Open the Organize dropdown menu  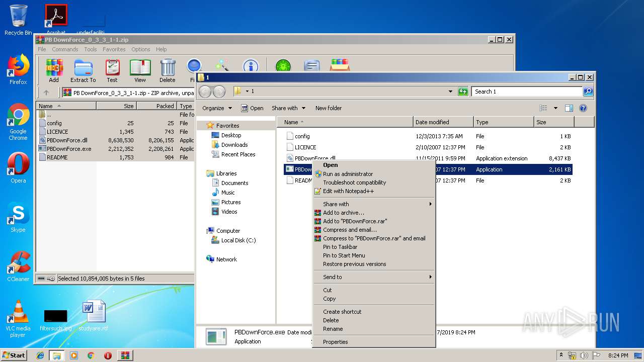point(217,108)
